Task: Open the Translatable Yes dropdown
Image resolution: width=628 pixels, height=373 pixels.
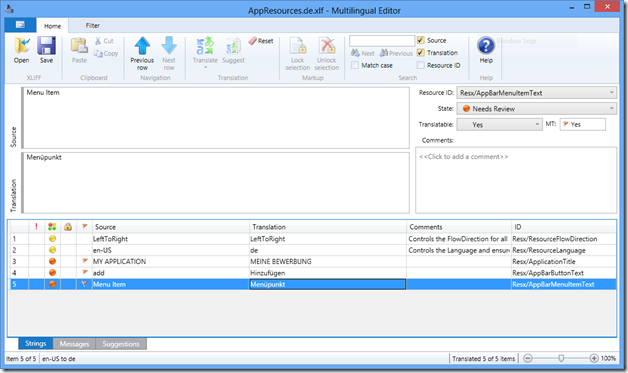Action: pos(499,125)
